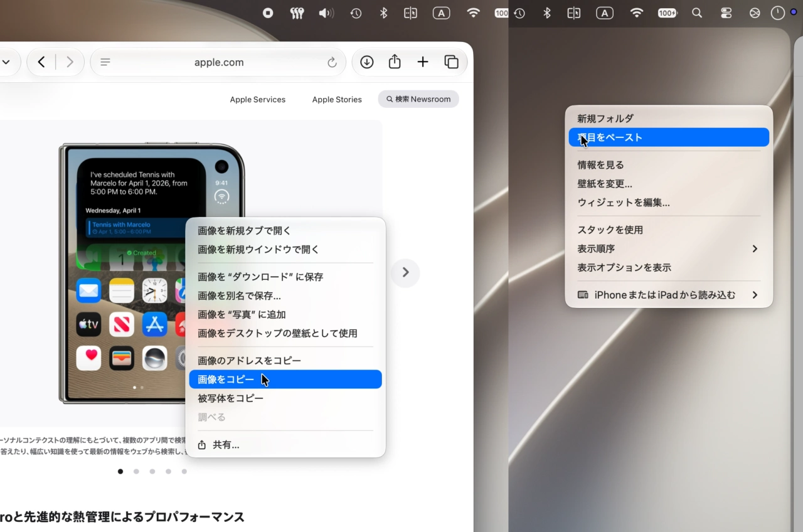Choose 画像のアドレスをコピー
This screenshot has width=803, height=532.
click(x=285, y=361)
